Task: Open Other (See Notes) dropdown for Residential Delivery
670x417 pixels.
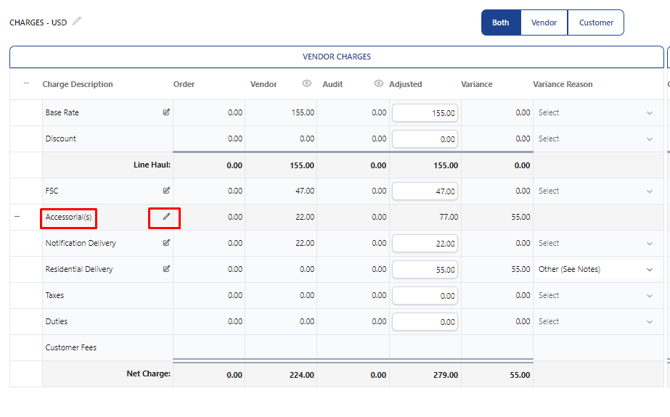Action: 596,269
